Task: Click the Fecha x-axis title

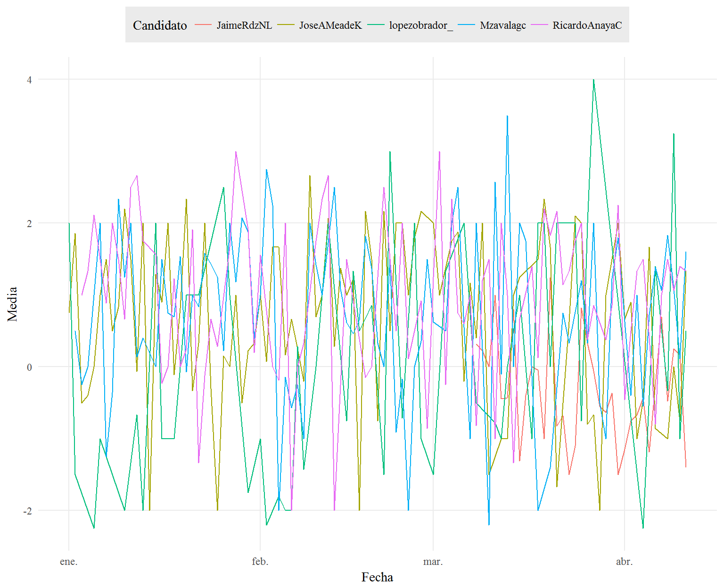Action: [x=377, y=577]
